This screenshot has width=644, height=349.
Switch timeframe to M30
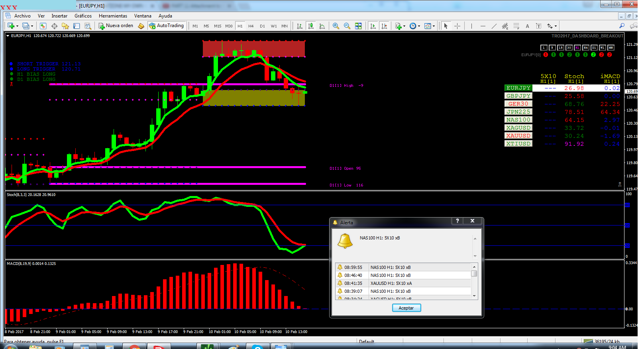coord(229,26)
